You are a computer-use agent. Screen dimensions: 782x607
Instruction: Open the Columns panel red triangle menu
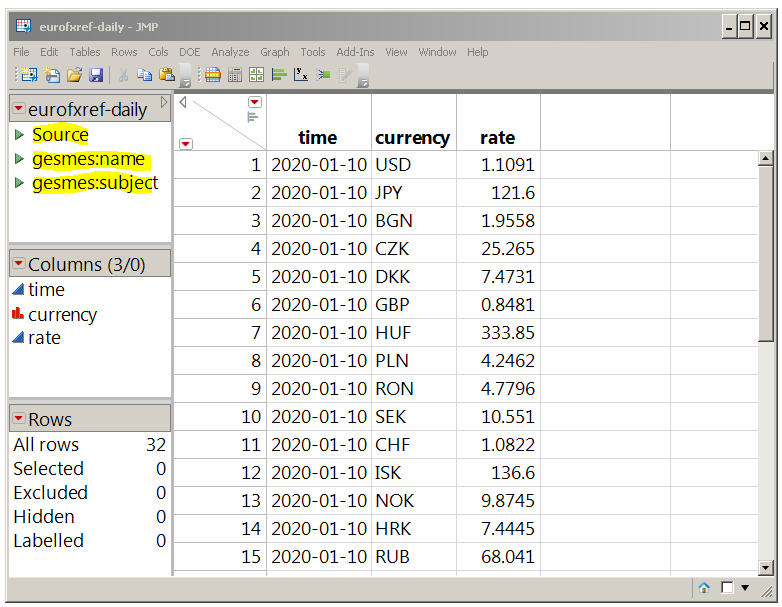[18, 265]
